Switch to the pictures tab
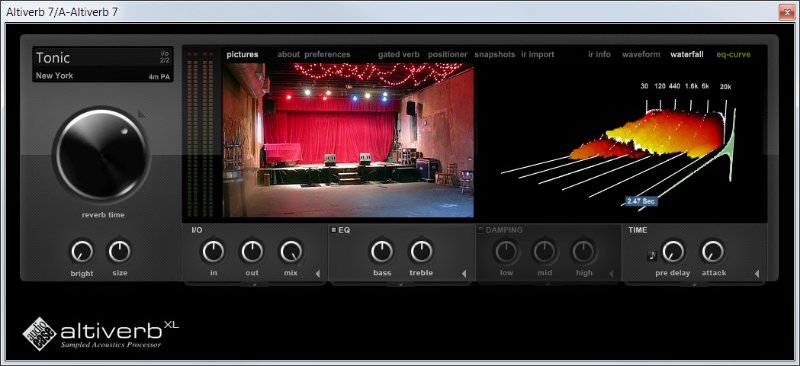This screenshot has width=800, height=366. (x=242, y=55)
